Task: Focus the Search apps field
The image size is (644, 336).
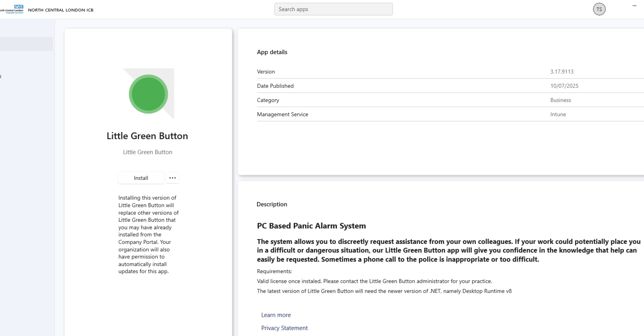Action: click(x=333, y=9)
